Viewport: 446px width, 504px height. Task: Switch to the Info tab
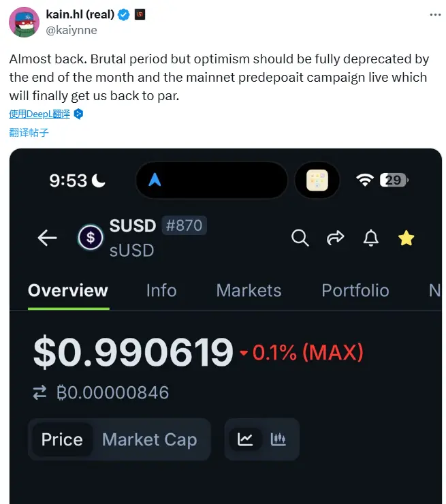pyautogui.click(x=161, y=291)
